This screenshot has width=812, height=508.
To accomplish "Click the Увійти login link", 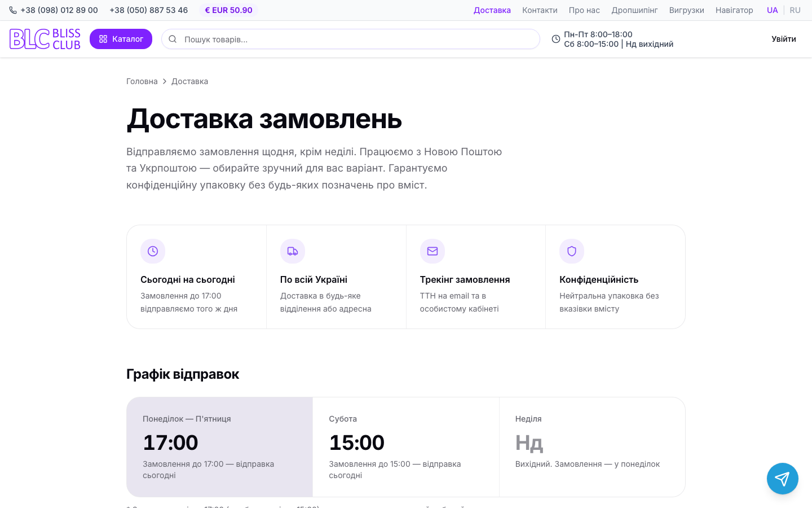I will pos(784,39).
